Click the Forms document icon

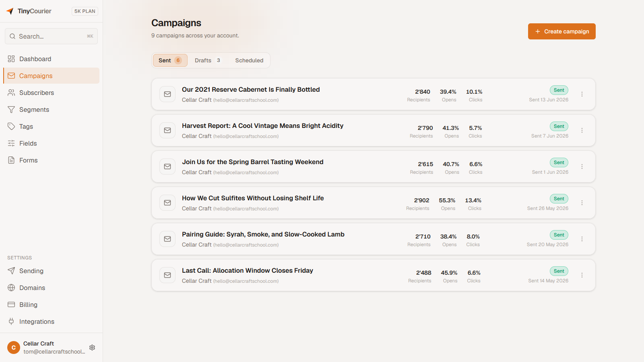(11, 160)
